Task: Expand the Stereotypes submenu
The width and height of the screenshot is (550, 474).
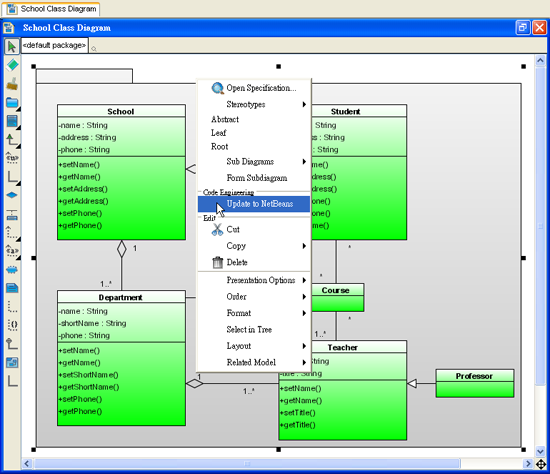Action: pyautogui.click(x=254, y=104)
